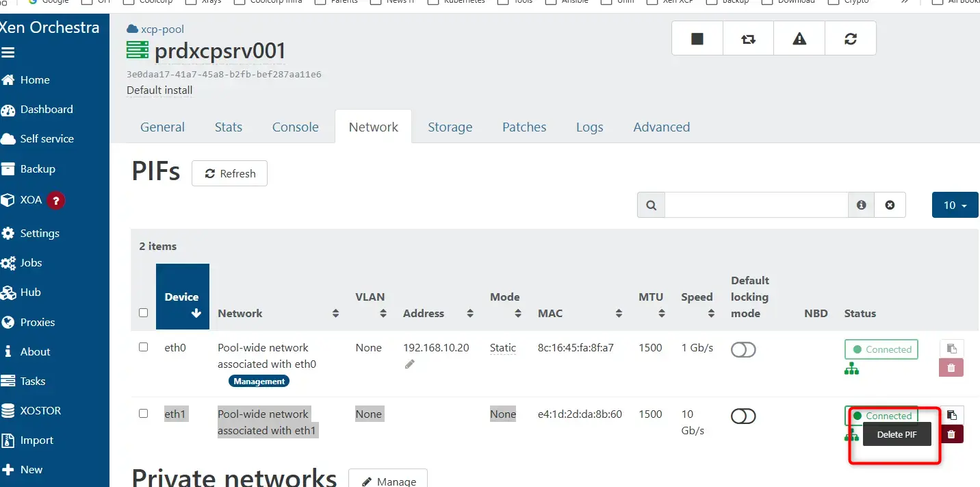Click the pencil icon to edit 192.168.10.20

(x=409, y=364)
